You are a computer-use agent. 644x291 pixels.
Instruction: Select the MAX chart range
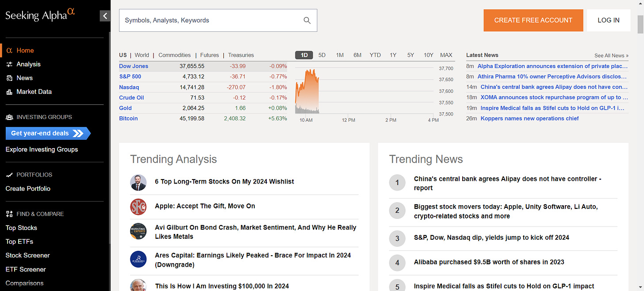click(x=446, y=55)
